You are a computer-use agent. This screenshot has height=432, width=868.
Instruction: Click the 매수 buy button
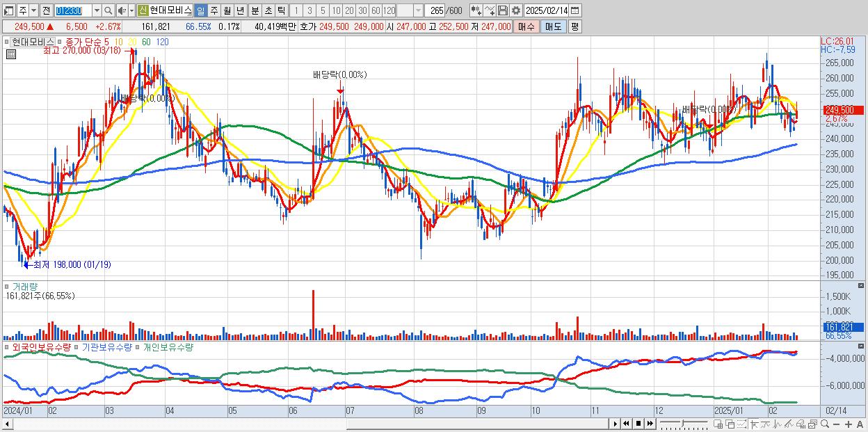pos(527,26)
